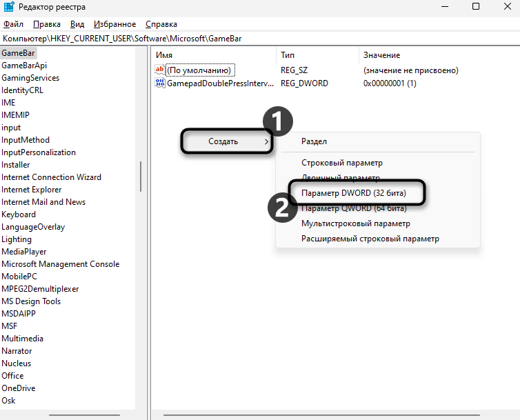
Task: Select the Internet Mail and News key
Action: pyautogui.click(x=43, y=202)
